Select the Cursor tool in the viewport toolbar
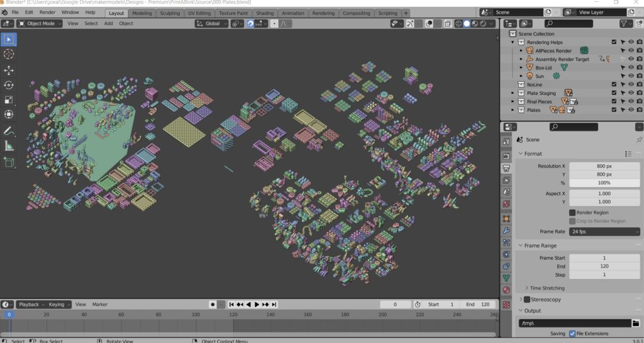Screen dimensions: 644x343 (9, 54)
